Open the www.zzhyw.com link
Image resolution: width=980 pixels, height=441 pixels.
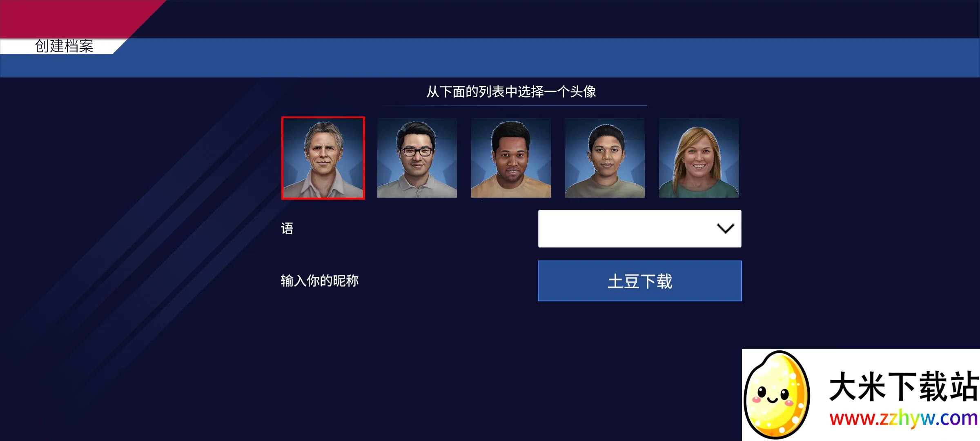tap(904, 419)
